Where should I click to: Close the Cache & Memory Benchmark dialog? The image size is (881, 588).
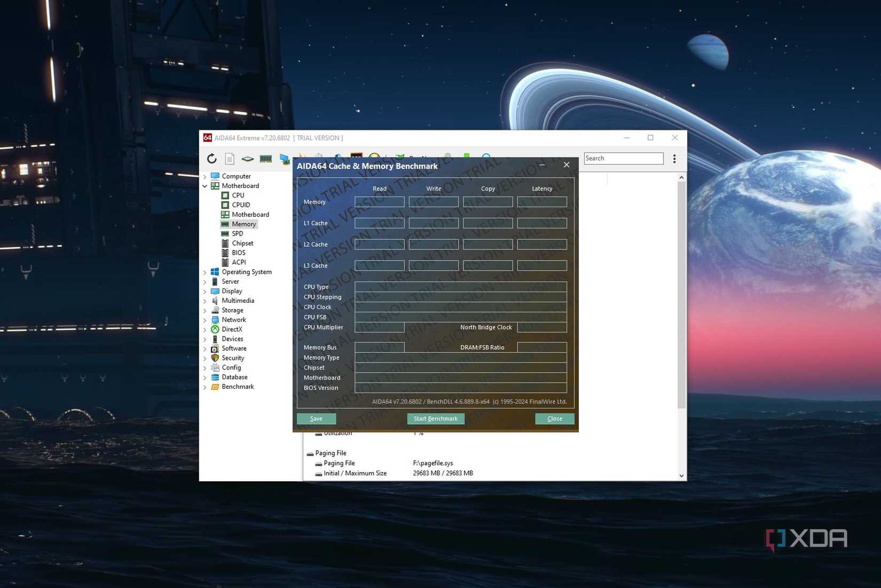pyautogui.click(x=566, y=165)
